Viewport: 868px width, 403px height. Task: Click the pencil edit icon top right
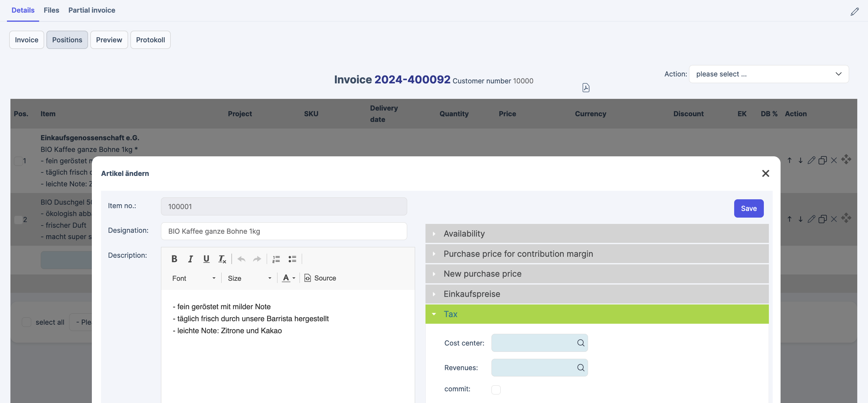854,12
